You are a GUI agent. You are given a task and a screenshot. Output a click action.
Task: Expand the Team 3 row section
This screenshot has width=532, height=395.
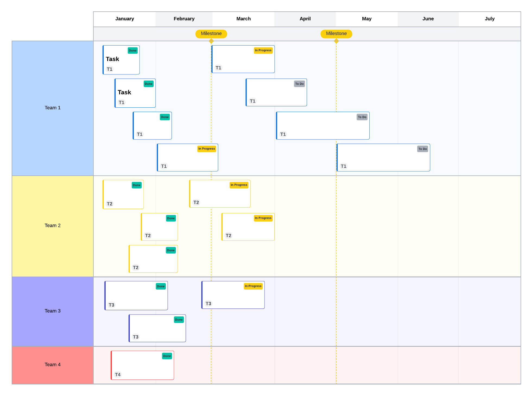(x=53, y=311)
